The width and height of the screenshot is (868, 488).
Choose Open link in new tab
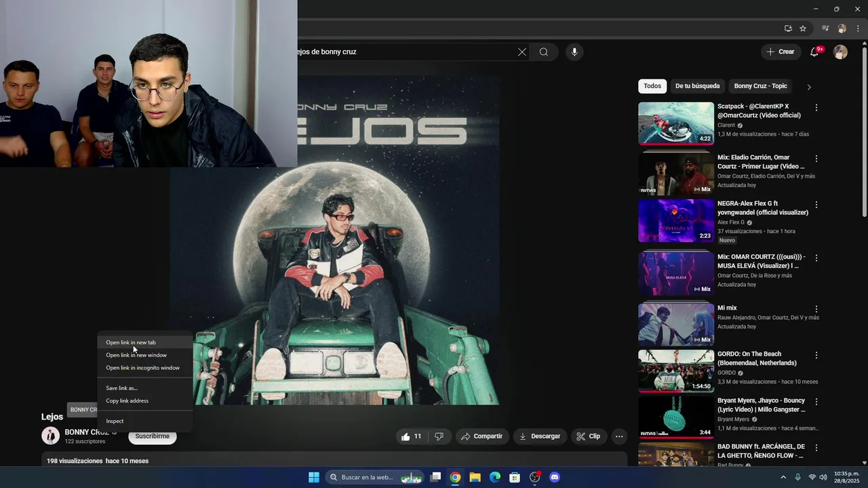tap(145, 342)
